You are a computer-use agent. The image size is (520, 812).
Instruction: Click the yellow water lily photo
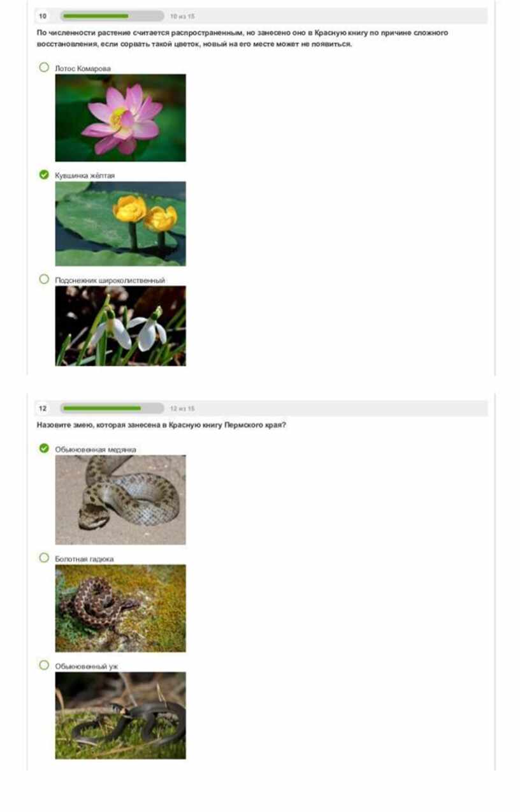click(120, 223)
